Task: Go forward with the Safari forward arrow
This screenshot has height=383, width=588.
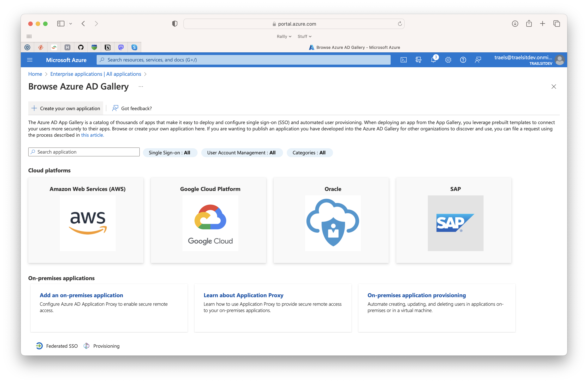Action: pyautogui.click(x=96, y=24)
